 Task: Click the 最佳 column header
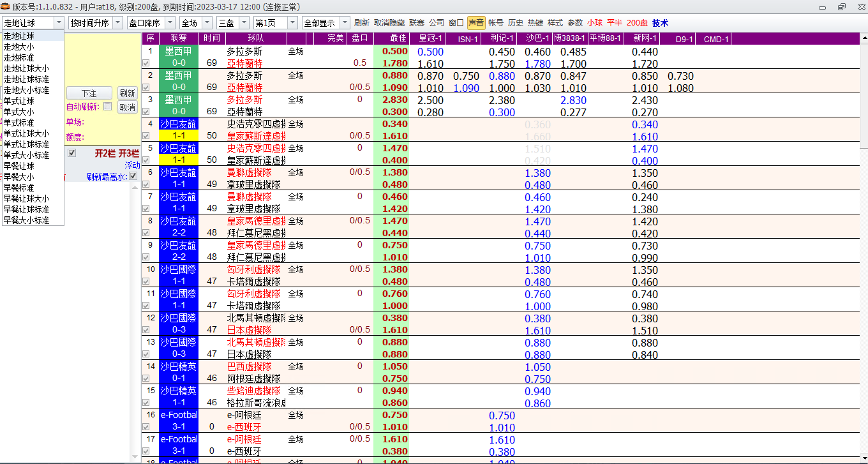[392, 38]
